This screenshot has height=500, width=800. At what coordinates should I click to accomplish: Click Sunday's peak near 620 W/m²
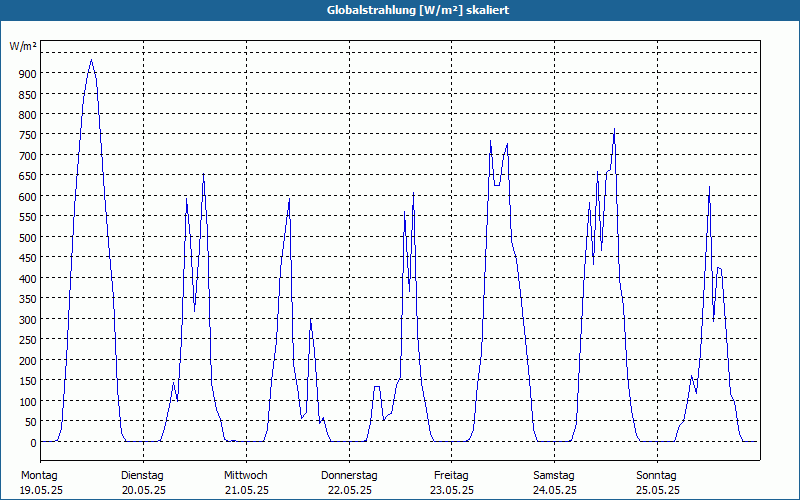click(x=709, y=187)
